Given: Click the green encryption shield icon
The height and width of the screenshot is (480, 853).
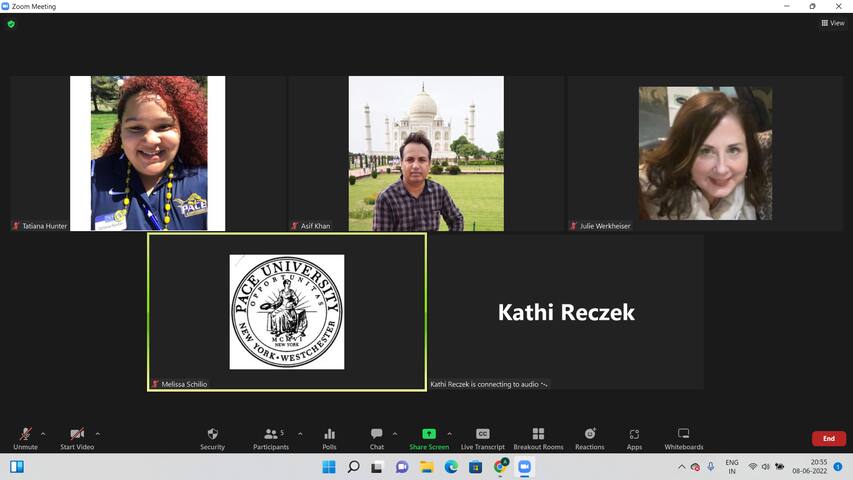Looking at the screenshot, I should (x=11, y=24).
